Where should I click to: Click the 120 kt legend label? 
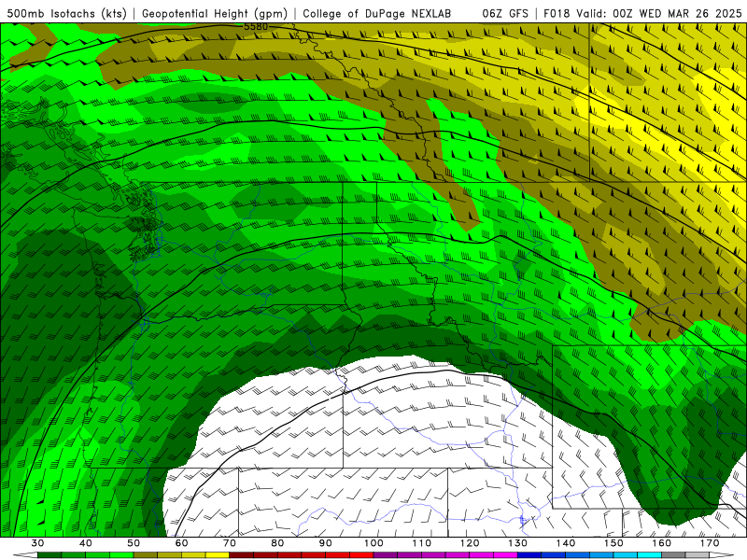click(x=470, y=543)
